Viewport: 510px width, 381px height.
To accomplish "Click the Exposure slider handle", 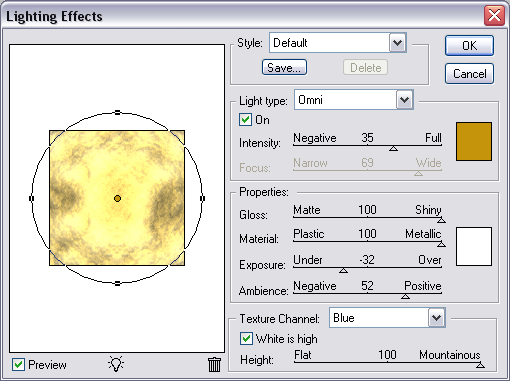I will coord(343,270).
